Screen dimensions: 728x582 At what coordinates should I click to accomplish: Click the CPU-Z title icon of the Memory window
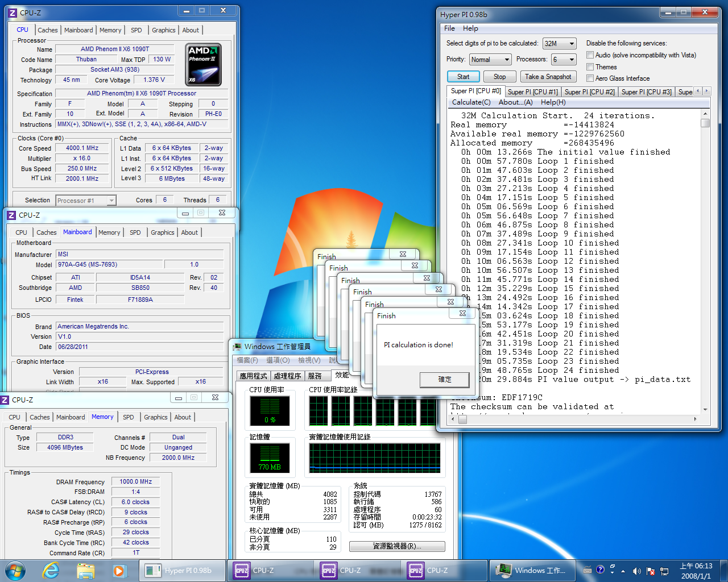[5, 400]
